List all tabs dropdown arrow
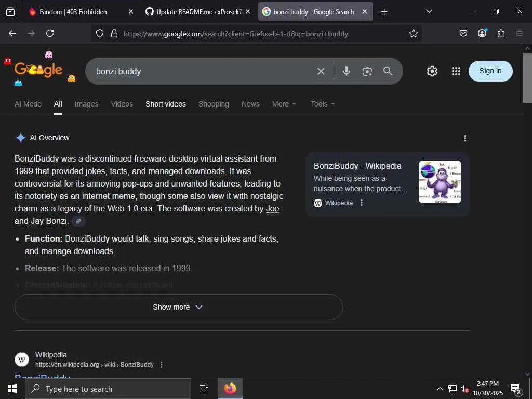 [429, 12]
